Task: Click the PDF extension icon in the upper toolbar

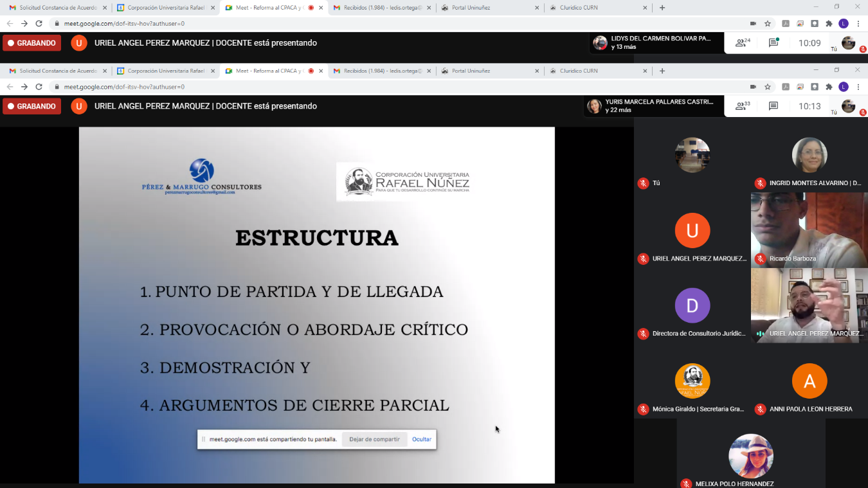Action: coord(785,23)
